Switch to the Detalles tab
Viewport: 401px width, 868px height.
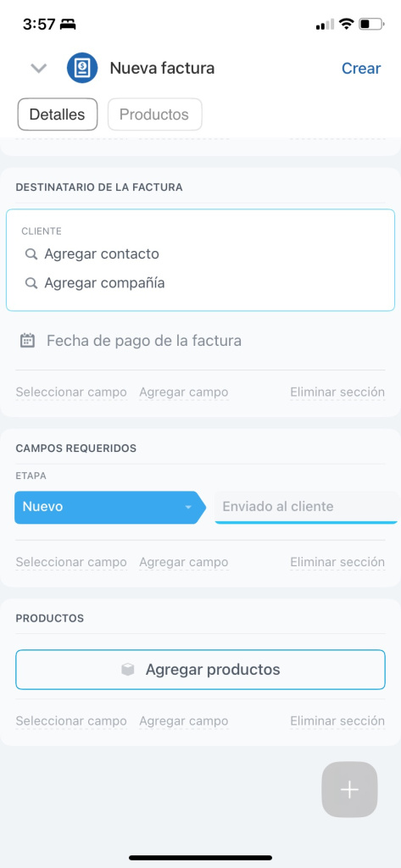[57, 114]
